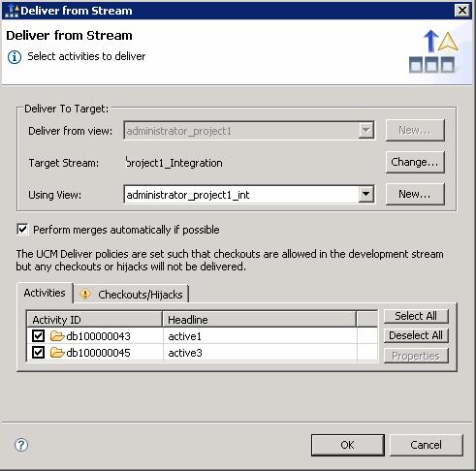The height and width of the screenshot is (471, 476).
Task: Open the Deliver from view dropdown arrow
Action: pos(366,130)
